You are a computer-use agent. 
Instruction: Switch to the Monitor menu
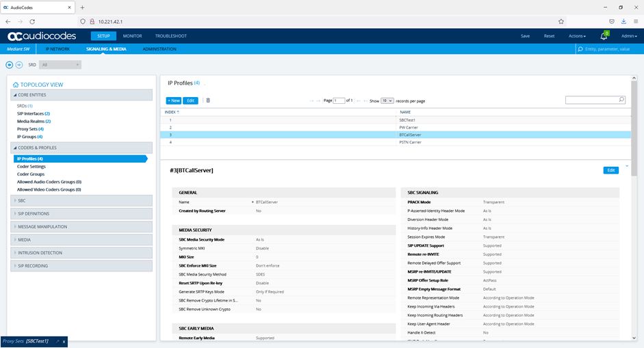coord(132,36)
